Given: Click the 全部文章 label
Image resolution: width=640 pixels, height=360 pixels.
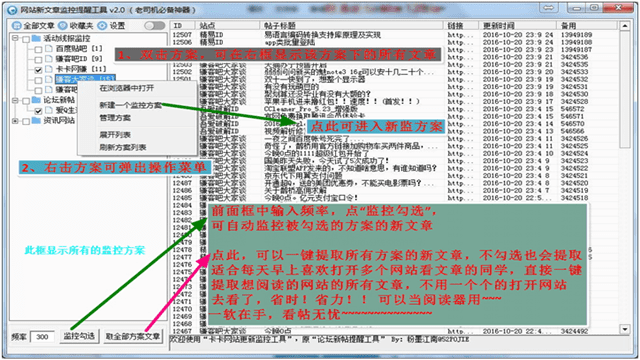Looking at the screenshot, I should (x=38, y=26).
